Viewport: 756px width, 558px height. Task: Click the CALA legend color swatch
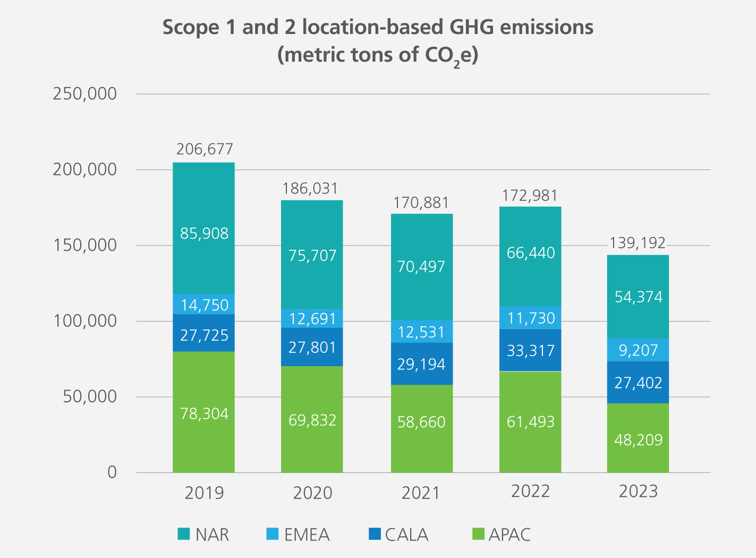click(x=375, y=534)
